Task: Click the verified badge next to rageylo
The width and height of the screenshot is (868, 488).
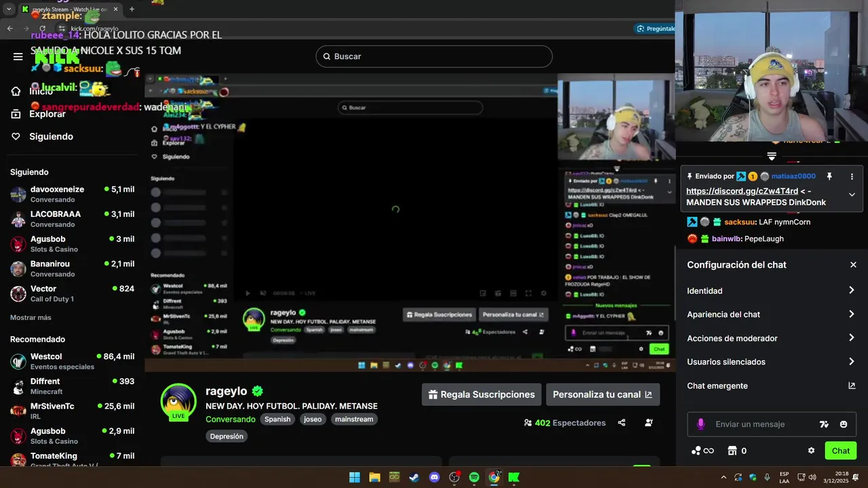Action: point(258,391)
